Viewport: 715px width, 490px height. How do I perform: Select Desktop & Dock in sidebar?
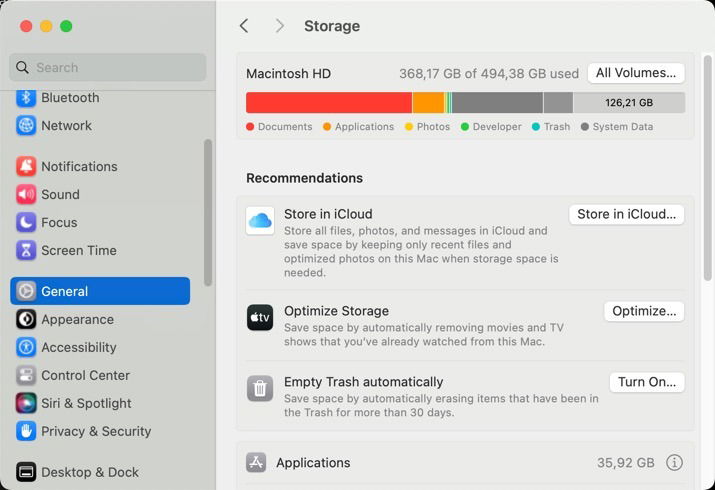tap(100, 472)
